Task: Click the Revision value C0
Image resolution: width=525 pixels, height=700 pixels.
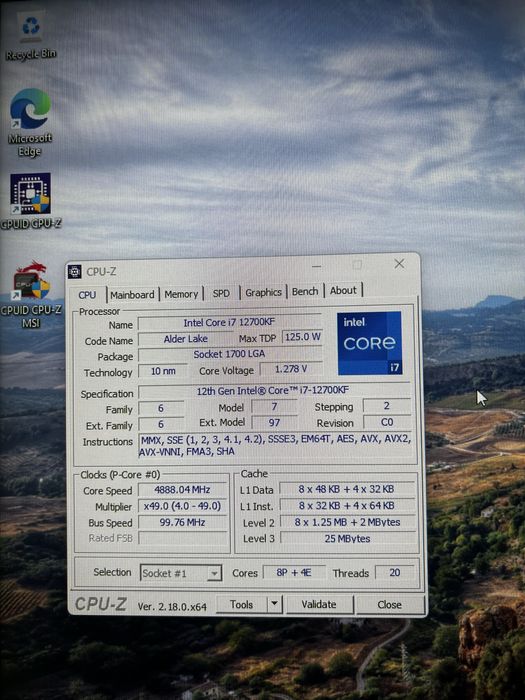Action: tap(387, 422)
